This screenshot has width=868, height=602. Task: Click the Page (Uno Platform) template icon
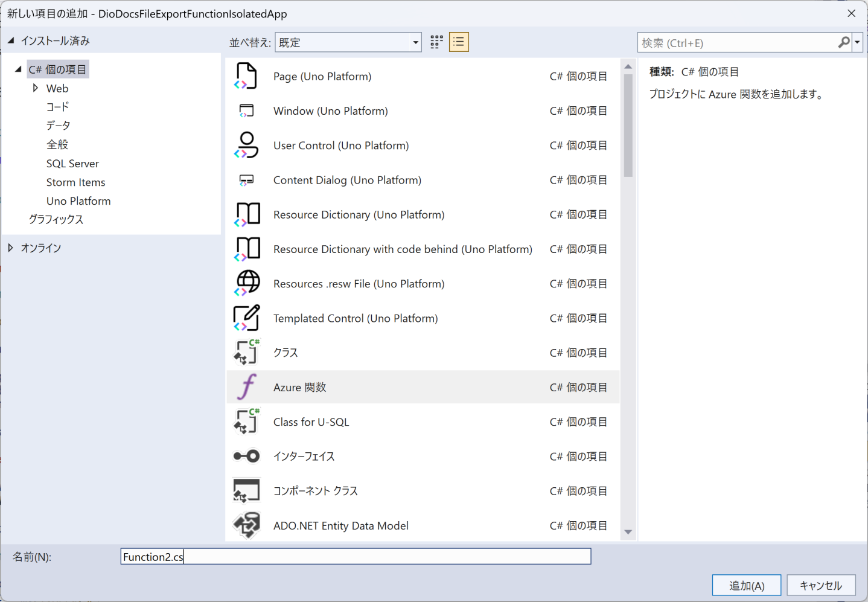tap(246, 76)
